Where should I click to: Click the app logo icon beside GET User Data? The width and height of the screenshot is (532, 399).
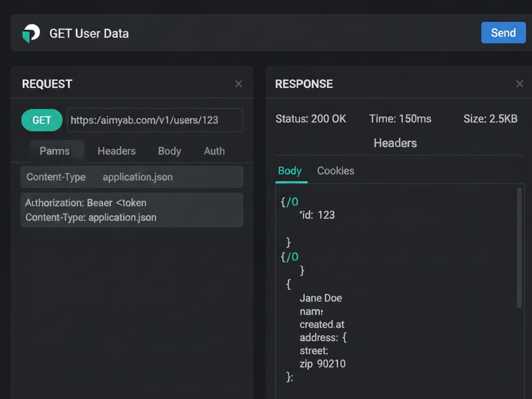tap(31, 33)
